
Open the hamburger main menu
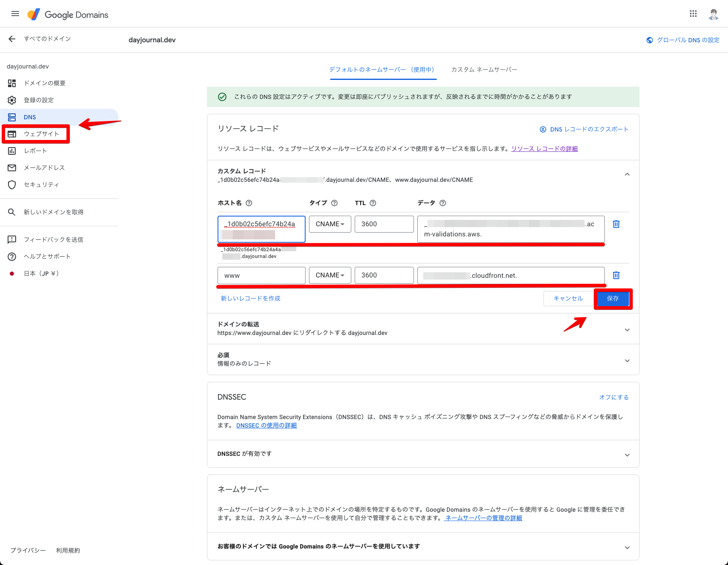click(15, 14)
